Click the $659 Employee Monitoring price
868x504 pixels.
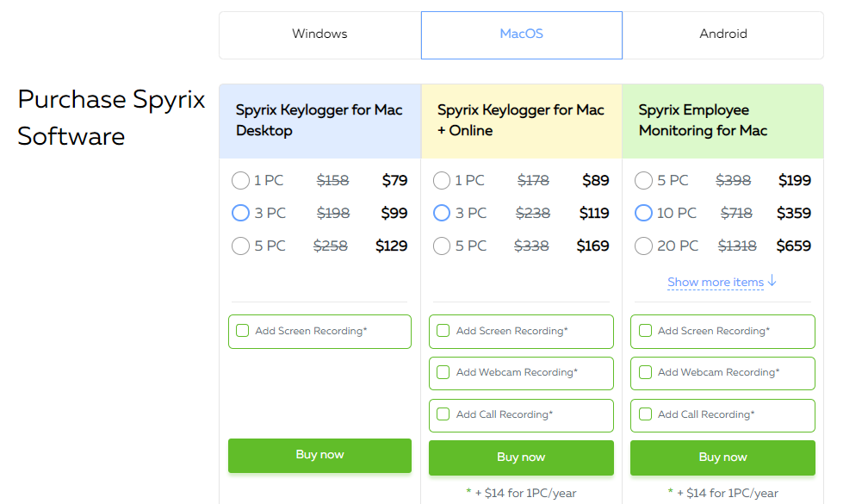(794, 246)
